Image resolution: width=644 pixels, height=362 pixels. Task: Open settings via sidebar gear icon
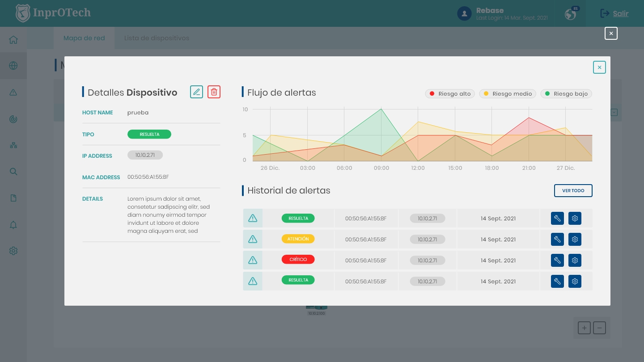click(13, 251)
